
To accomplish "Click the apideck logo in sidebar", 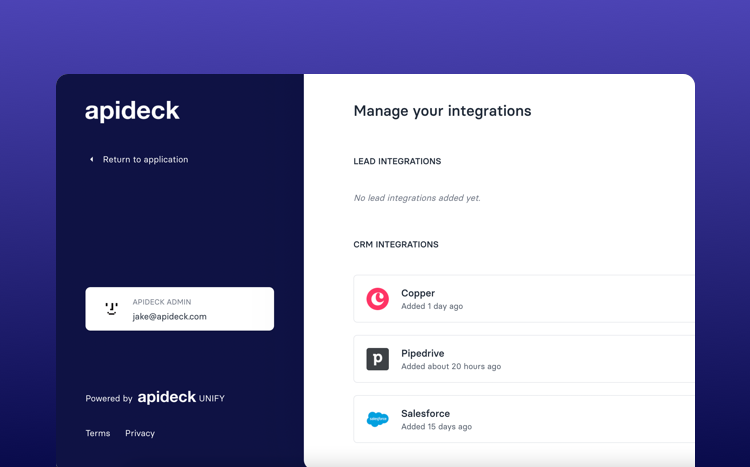I will click(x=132, y=111).
